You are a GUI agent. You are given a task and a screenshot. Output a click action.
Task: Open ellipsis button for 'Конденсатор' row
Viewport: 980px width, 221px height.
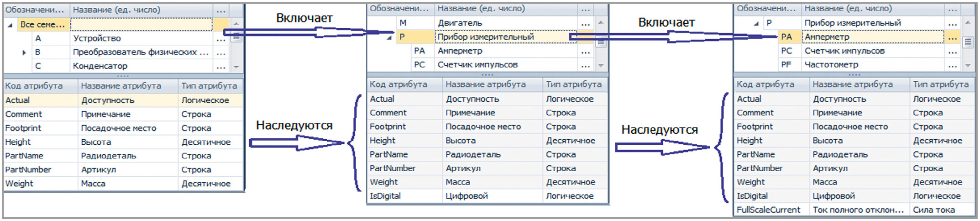221,67
